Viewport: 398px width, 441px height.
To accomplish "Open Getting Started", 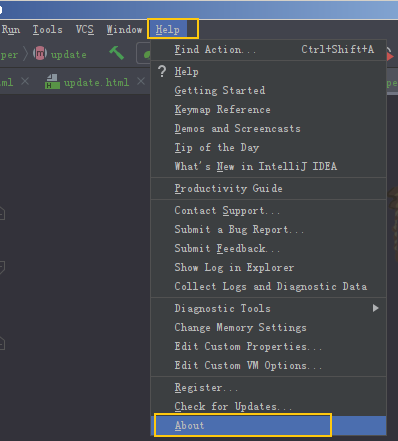I will [269, 91].
